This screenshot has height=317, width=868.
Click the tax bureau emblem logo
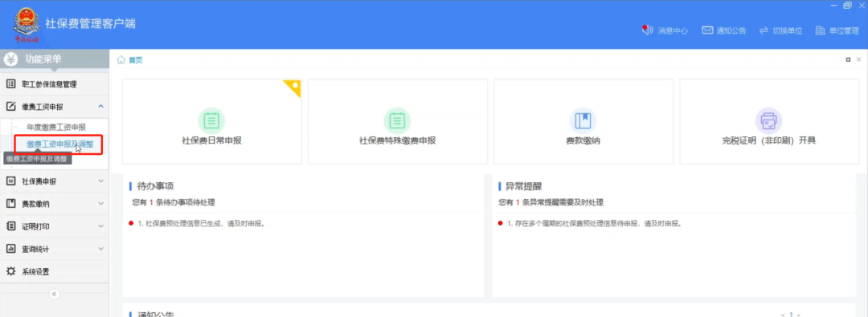(x=26, y=25)
